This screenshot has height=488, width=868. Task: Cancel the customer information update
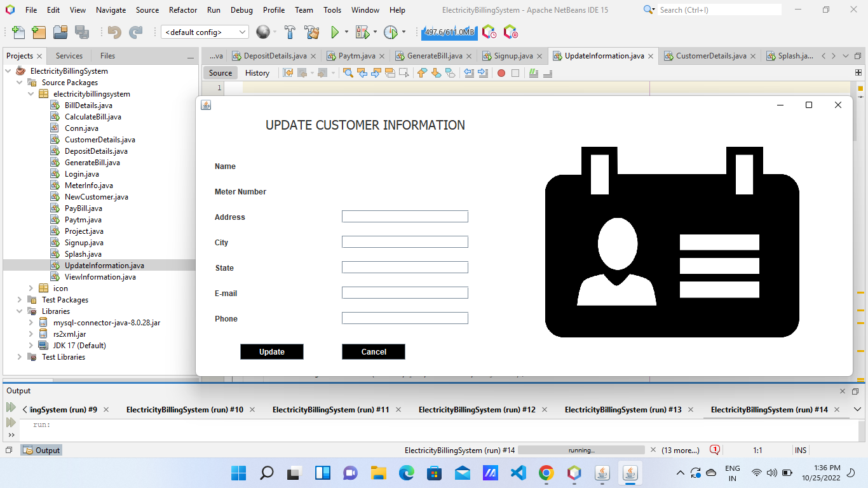(x=373, y=351)
